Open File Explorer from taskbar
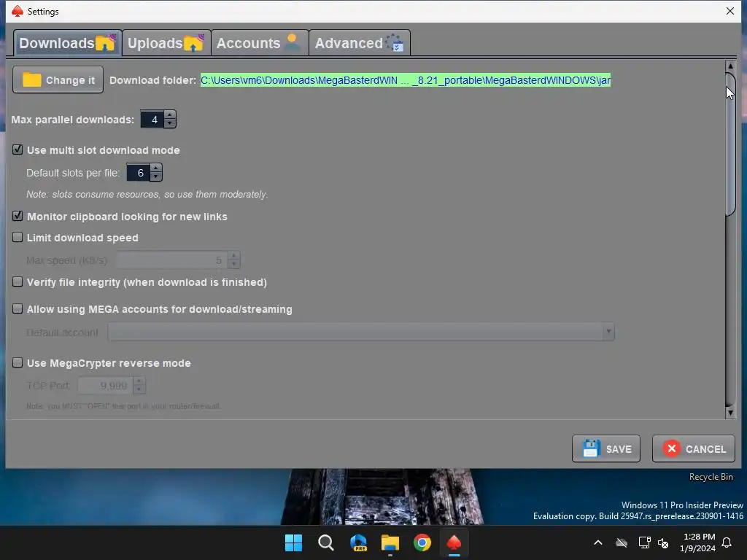Image resolution: width=747 pixels, height=560 pixels. (390, 542)
